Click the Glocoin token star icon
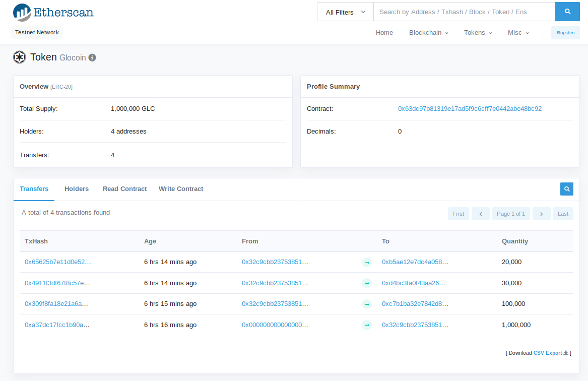The image size is (588, 381). pos(20,57)
